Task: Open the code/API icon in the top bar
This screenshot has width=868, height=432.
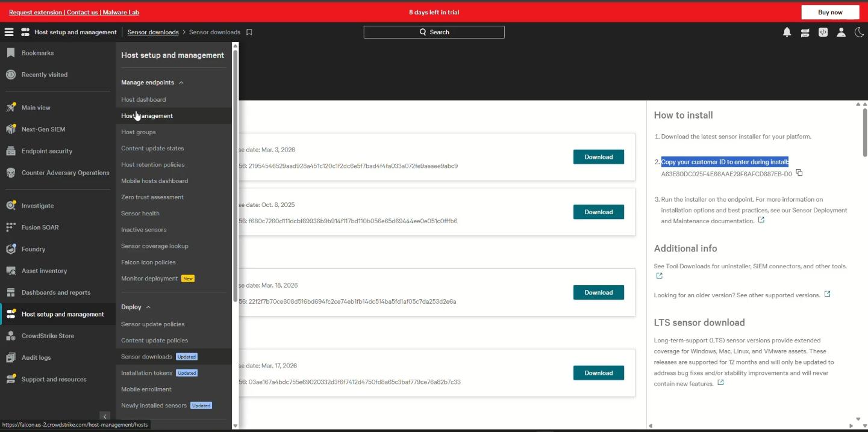Action: (x=823, y=32)
